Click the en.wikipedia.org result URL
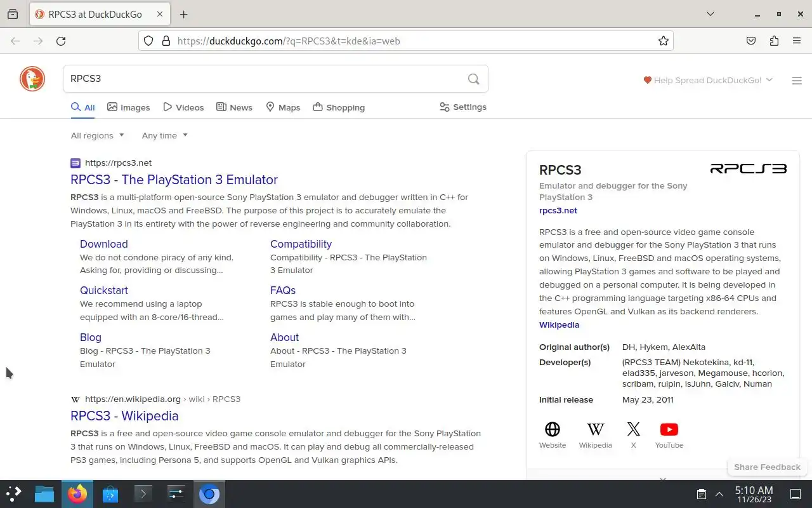Viewport: 812px width, 508px height. [x=162, y=399]
